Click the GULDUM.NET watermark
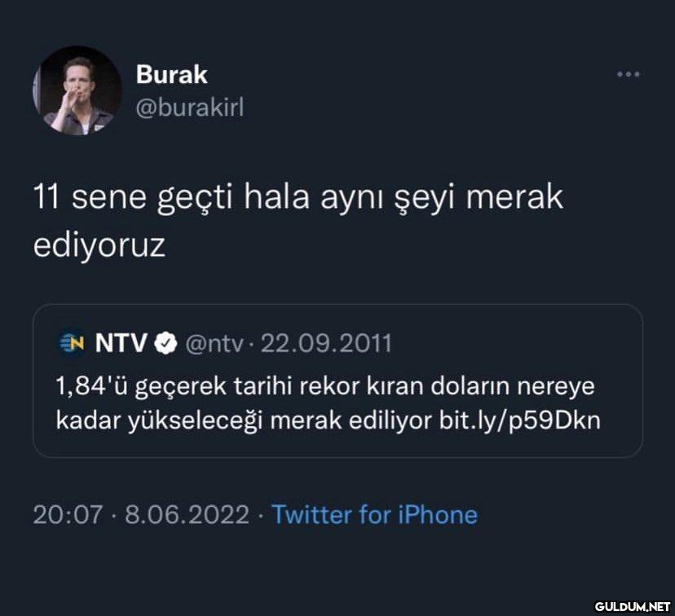 tap(633, 606)
